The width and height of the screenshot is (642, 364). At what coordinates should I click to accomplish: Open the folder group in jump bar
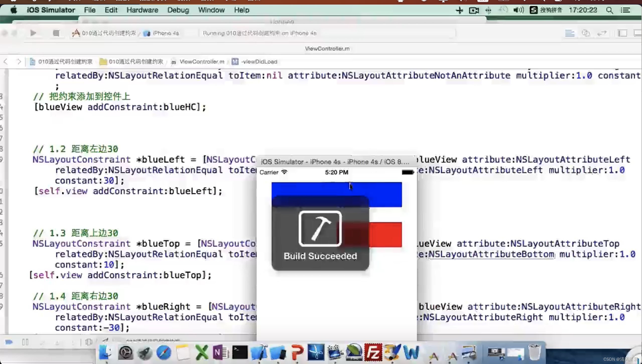pyautogui.click(x=131, y=62)
